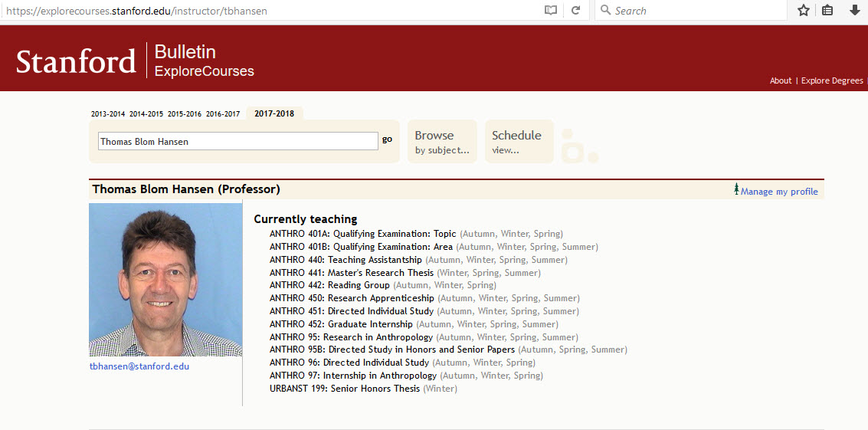
Task: Open the About link
Action: [781, 80]
